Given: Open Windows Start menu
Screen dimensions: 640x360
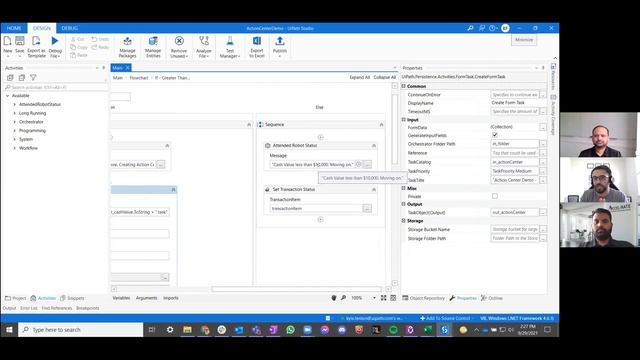Looking at the screenshot, I should click(x=9, y=329).
